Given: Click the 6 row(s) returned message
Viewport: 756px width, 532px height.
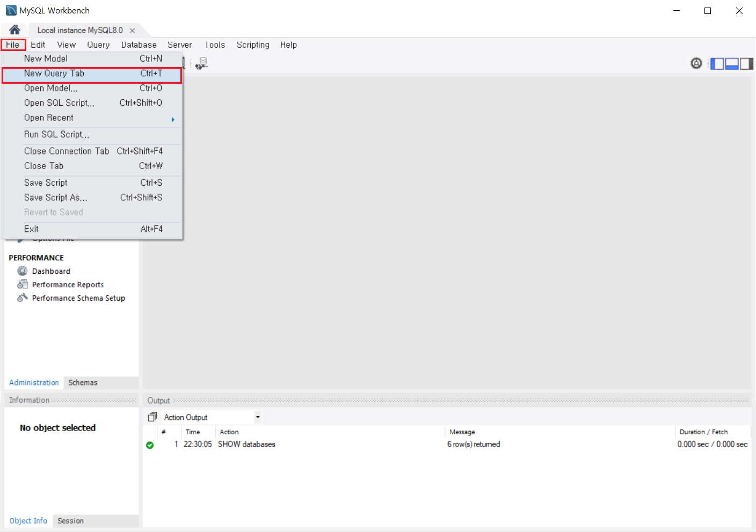Looking at the screenshot, I should (474, 444).
